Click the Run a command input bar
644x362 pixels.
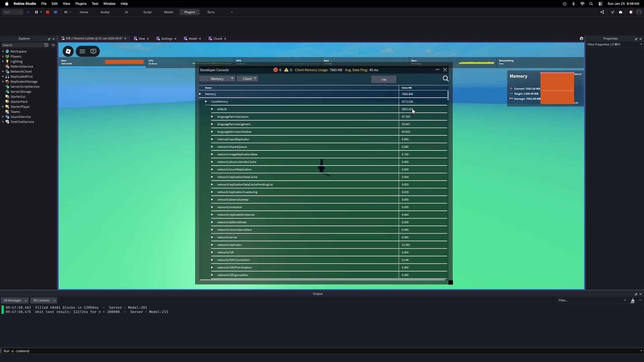[x=320, y=351]
